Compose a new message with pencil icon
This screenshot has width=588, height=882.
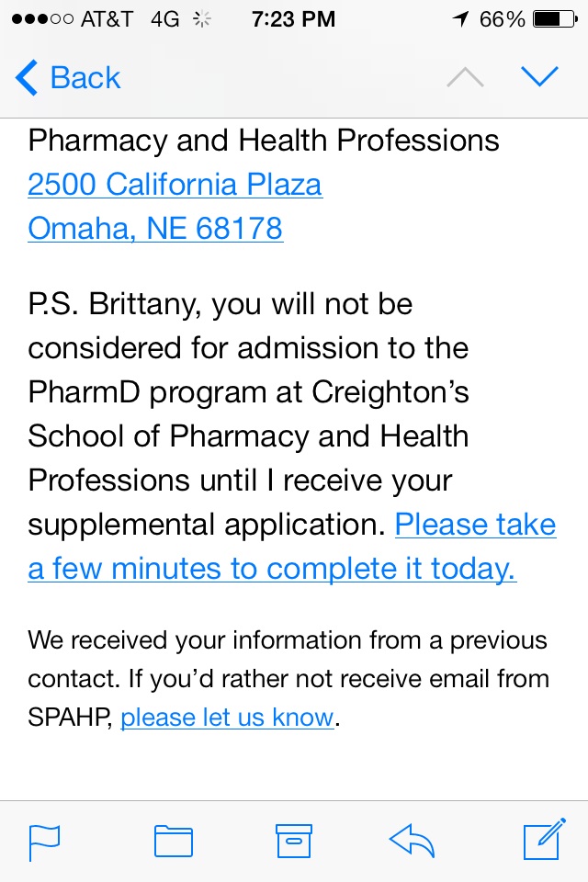pos(544,839)
